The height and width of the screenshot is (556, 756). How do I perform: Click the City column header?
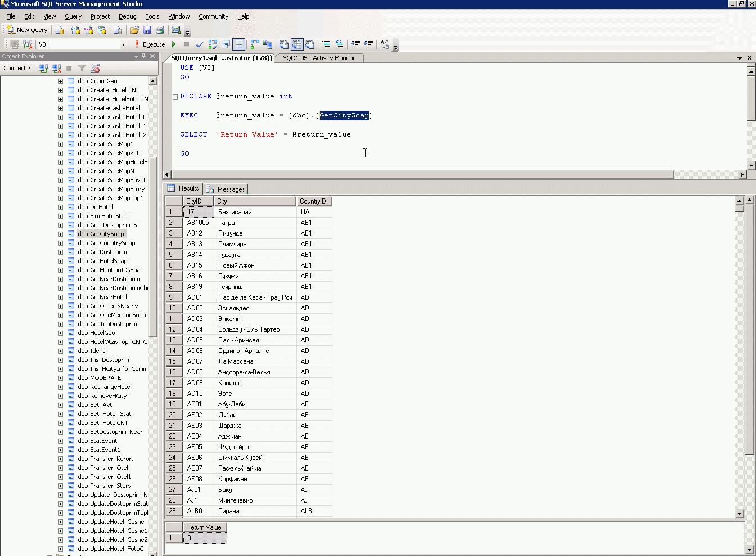[x=255, y=201]
